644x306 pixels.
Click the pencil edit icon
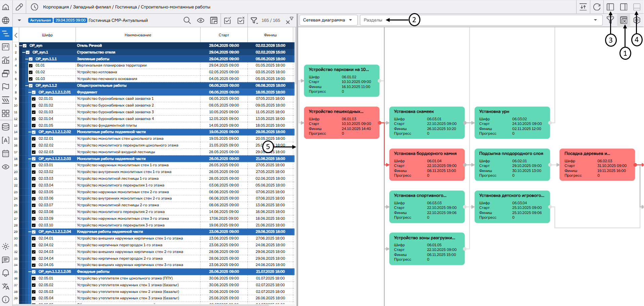click(19, 7)
